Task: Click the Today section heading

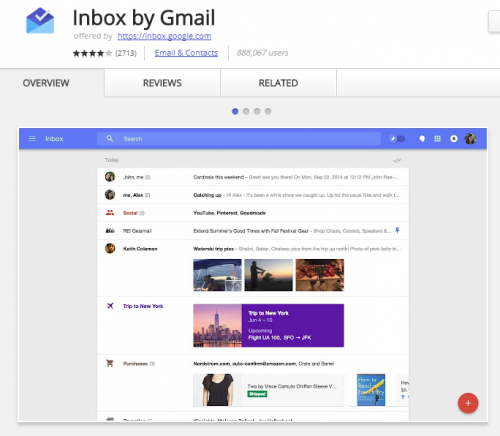Action: 112,160
